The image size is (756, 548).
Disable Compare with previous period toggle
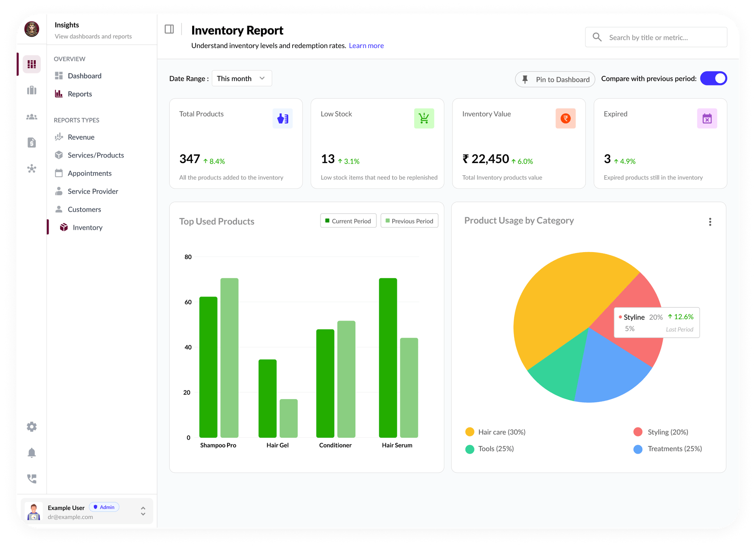pos(713,78)
